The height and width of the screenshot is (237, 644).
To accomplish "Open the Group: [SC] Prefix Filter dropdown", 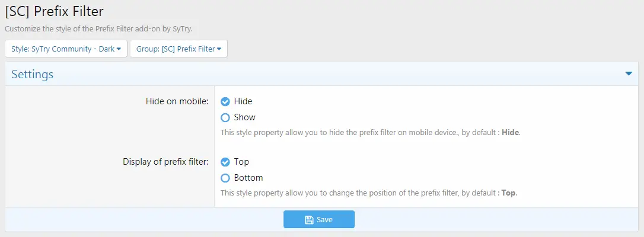I will [x=178, y=49].
